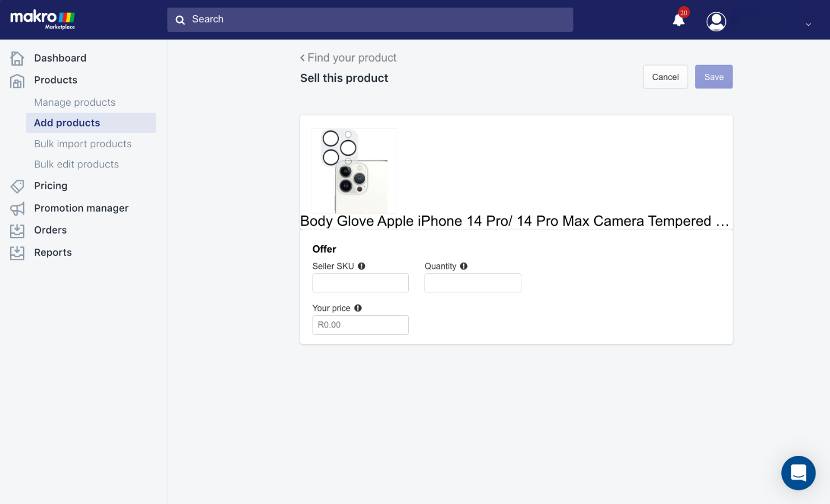Click the Seller SKU info icon
Viewport: 830px width, 504px height.
[x=362, y=266]
